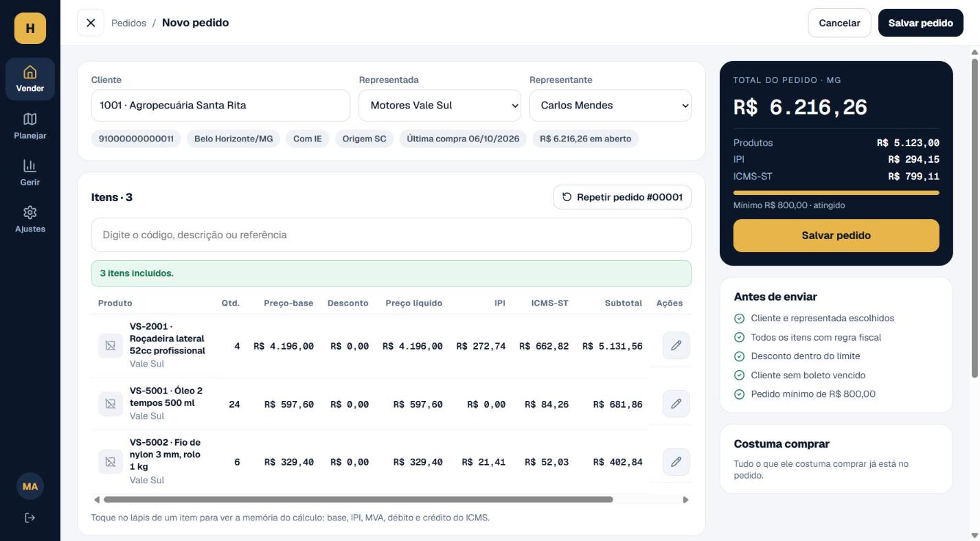Click the page vertical scrollbar
Image resolution: width=980 pixels, height=541 pixels.
[975, 218]
